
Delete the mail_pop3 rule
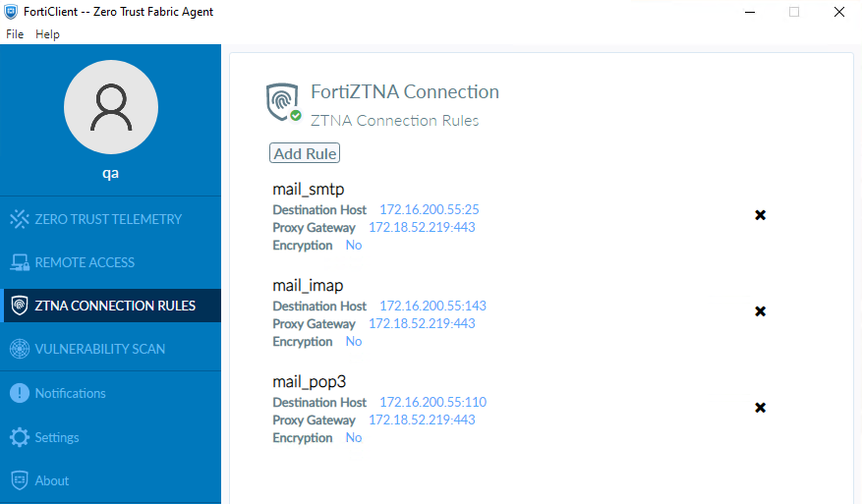pos(761,408)
